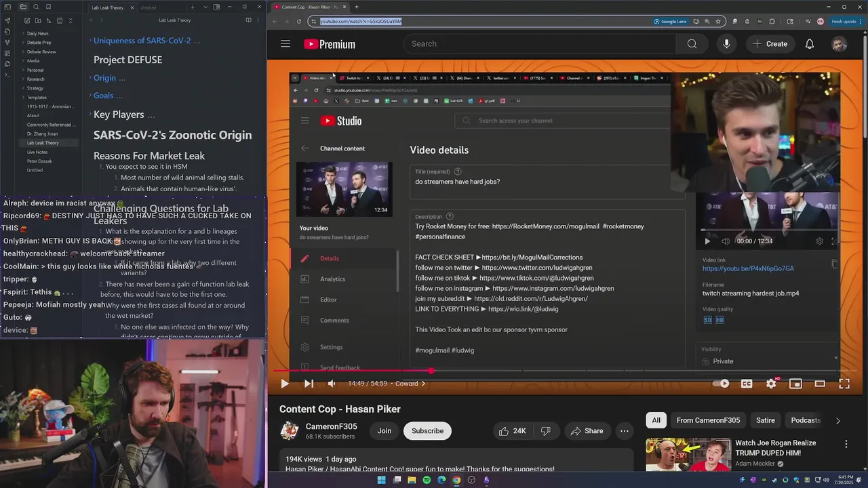
Task: Search YouTube with your voice
Action: [x=726, y=44]
